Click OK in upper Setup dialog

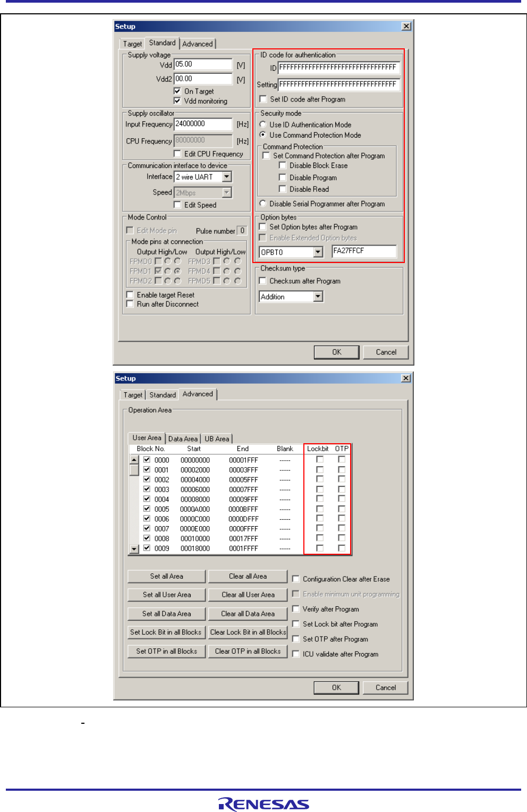337,352
